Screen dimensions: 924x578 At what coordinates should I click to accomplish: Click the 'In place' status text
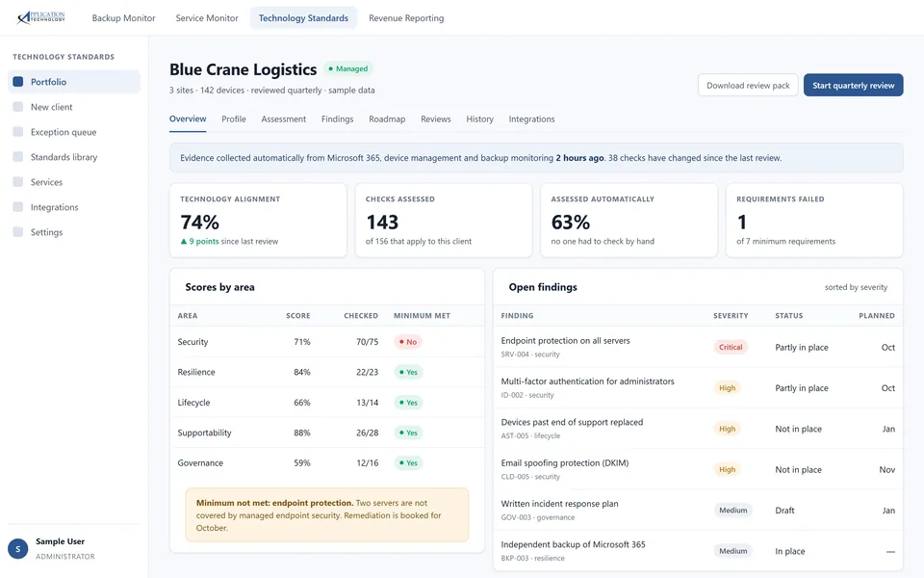pos(789,551)
